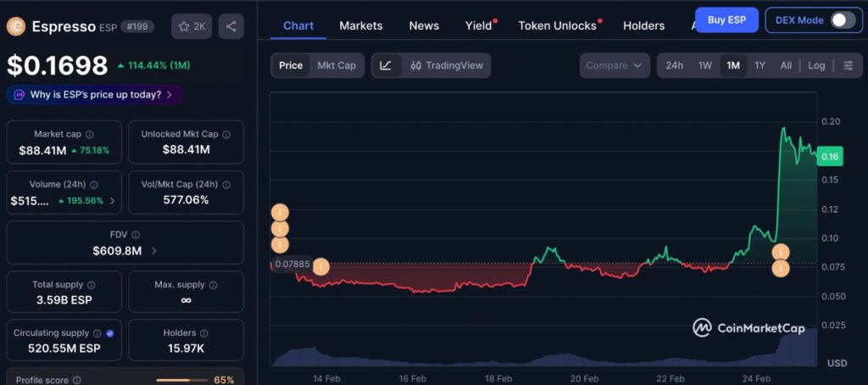Switch to the Markets tab

click(x=361, y=25)
